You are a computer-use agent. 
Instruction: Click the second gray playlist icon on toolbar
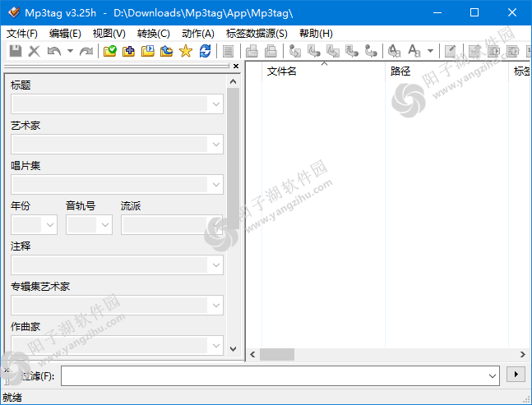click(x=271, y=51)
